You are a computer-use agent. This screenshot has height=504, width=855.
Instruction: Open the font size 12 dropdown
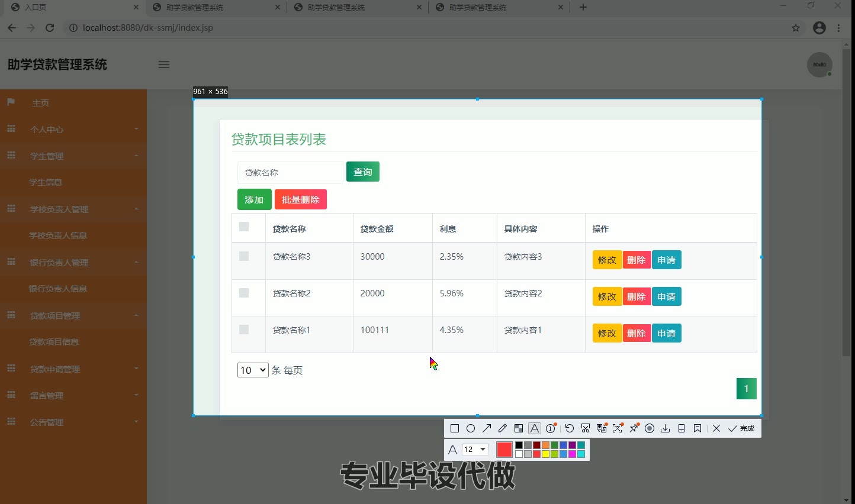pyautogui.click(x=475, y=450)
